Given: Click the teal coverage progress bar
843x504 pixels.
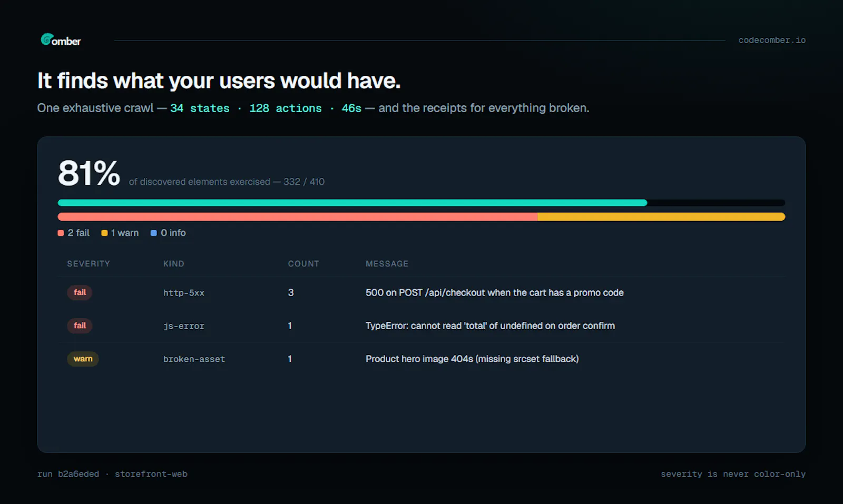Looking at the screenshot, I should (x=352, y=203).
